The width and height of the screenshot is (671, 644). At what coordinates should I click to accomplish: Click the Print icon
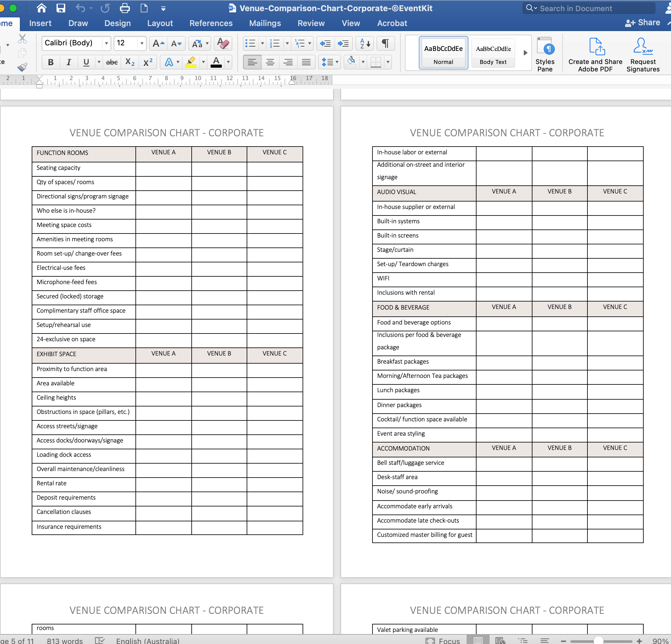coord(124,8)
